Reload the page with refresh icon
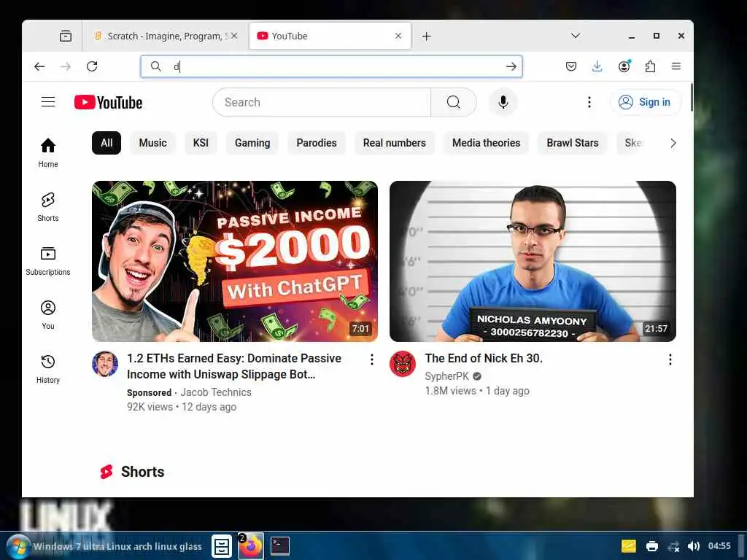Image resolution: width=747 pixels, height=560 pixels. click(92, 66)
